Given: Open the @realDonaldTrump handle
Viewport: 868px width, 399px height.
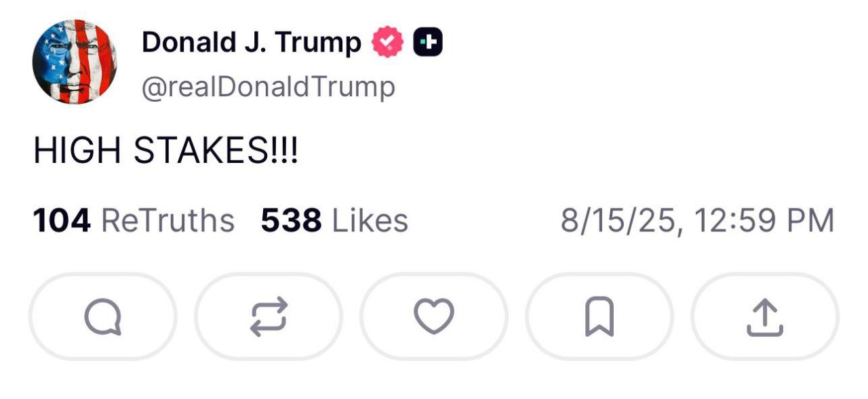Looking at the screenshot, I should coord(268,86).
